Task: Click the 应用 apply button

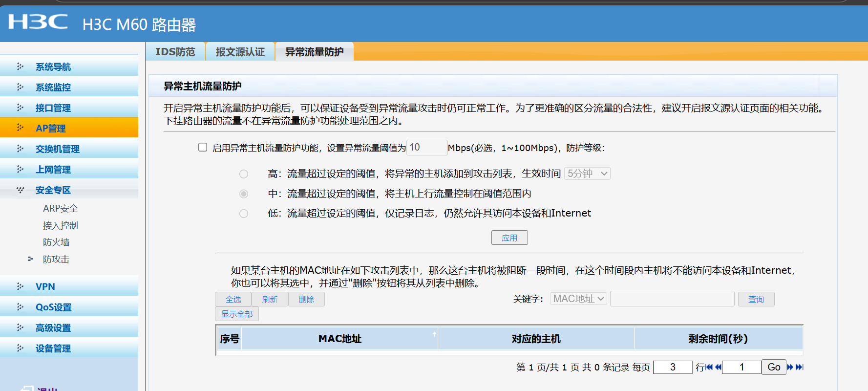Action: 509,238
